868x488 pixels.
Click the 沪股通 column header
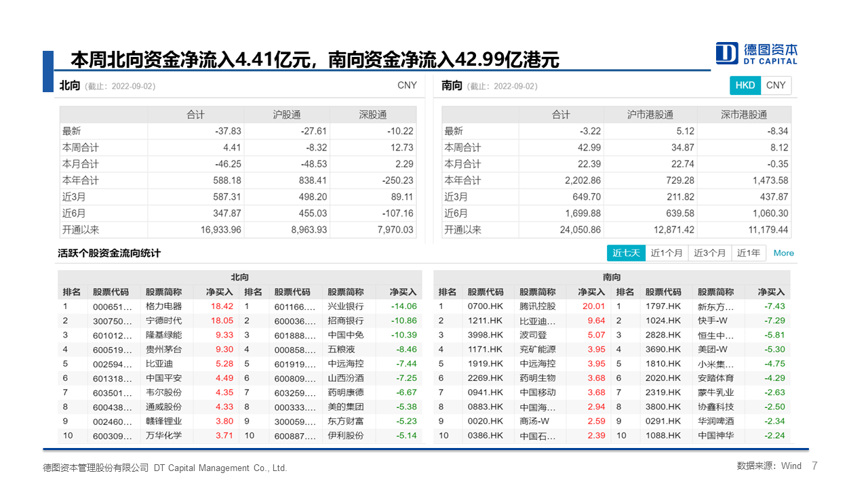[287, 115]
